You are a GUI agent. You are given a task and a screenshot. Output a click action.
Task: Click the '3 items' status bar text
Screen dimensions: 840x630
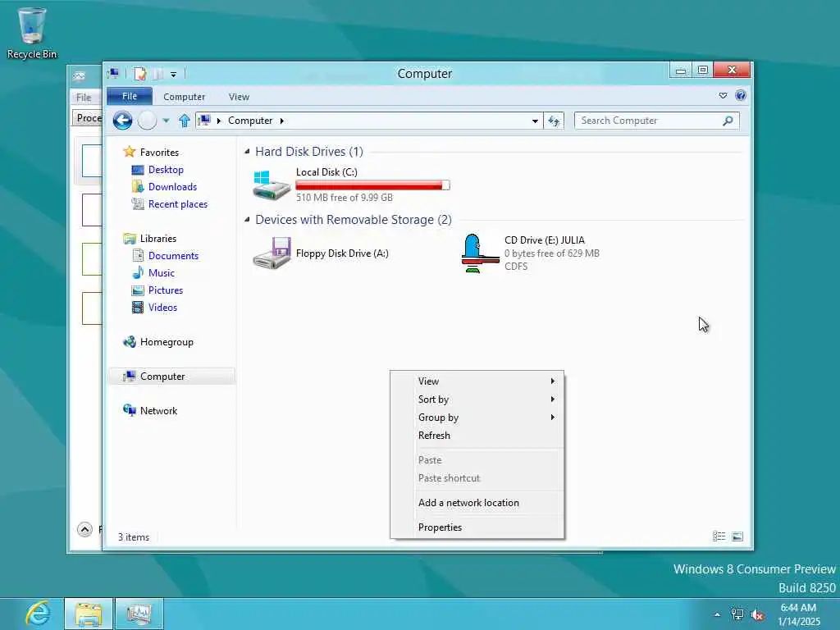click(x=134, y=537)
